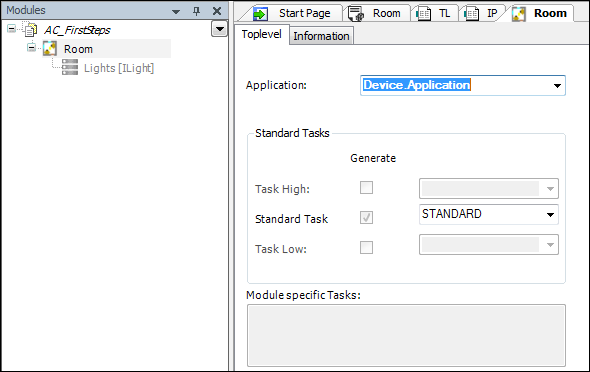Click the TL tab list icon
Screen dimensions: 590x372
(423, 14)
